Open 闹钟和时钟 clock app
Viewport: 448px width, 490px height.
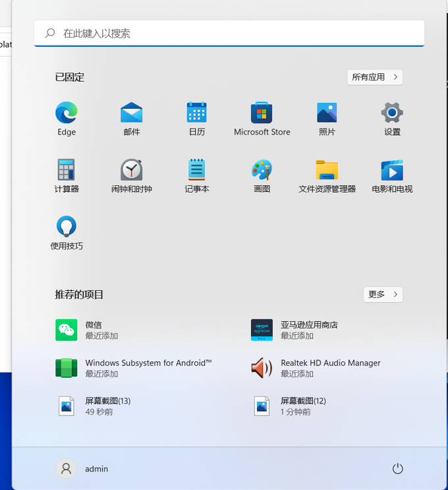[131, 169]
